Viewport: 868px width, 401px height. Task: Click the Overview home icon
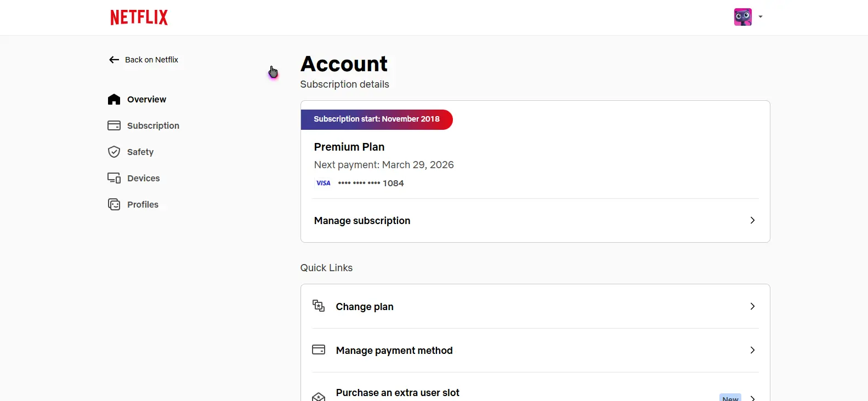pos(114,99)
